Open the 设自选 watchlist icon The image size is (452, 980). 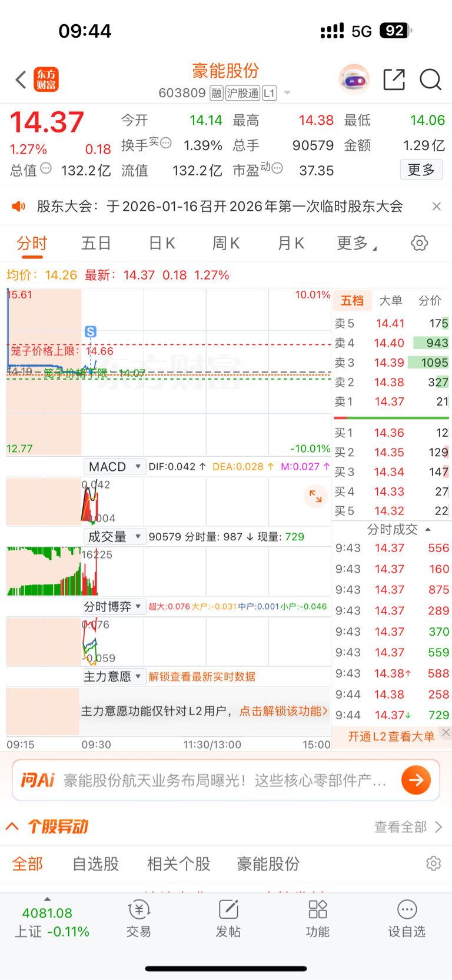407,919
